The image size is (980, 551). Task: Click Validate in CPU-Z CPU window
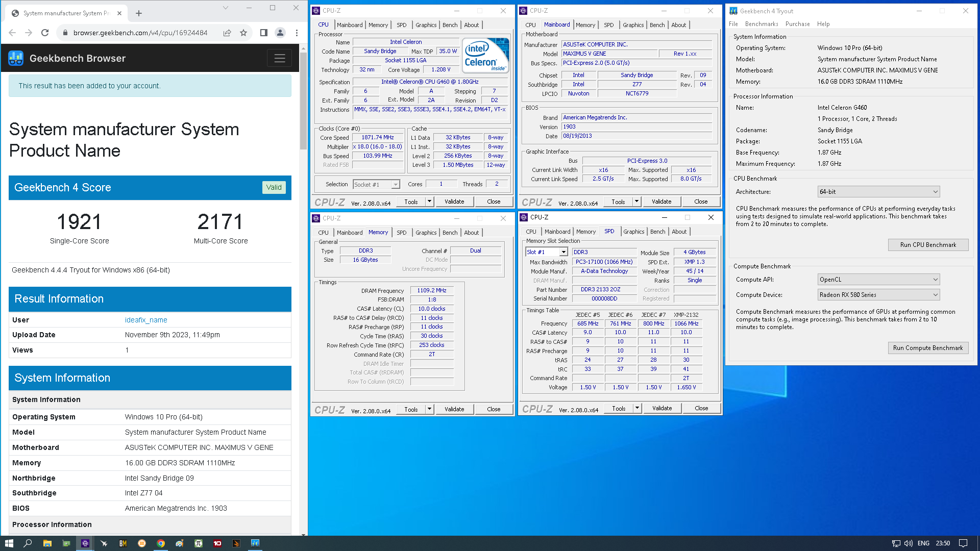point(454,202)
